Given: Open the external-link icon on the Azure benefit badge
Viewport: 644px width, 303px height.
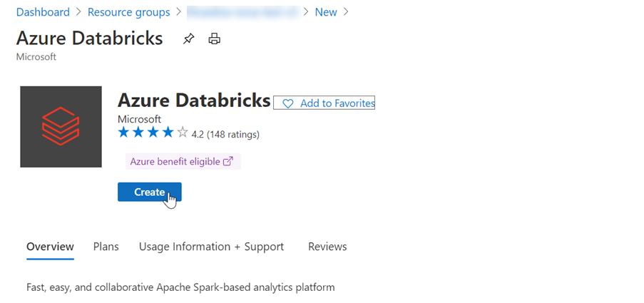Looking at the screenshot, I should coord(228,162).
